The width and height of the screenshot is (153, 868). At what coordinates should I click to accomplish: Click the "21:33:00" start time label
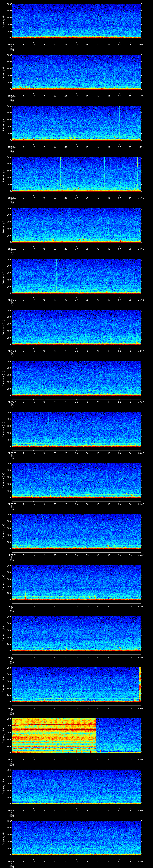[x=12, y=249]
